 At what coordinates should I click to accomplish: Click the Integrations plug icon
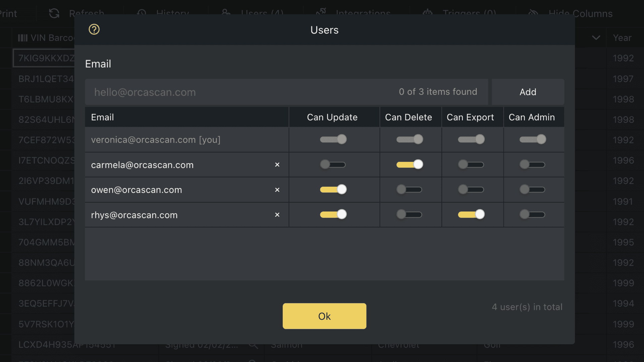(321, 13)
